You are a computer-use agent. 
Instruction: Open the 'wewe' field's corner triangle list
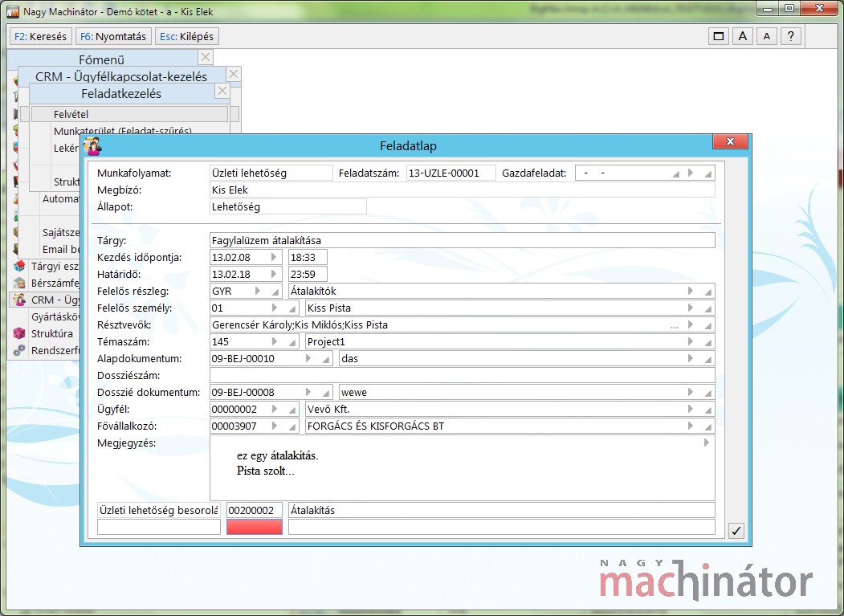pyautogui.click(x=708, y=394)
